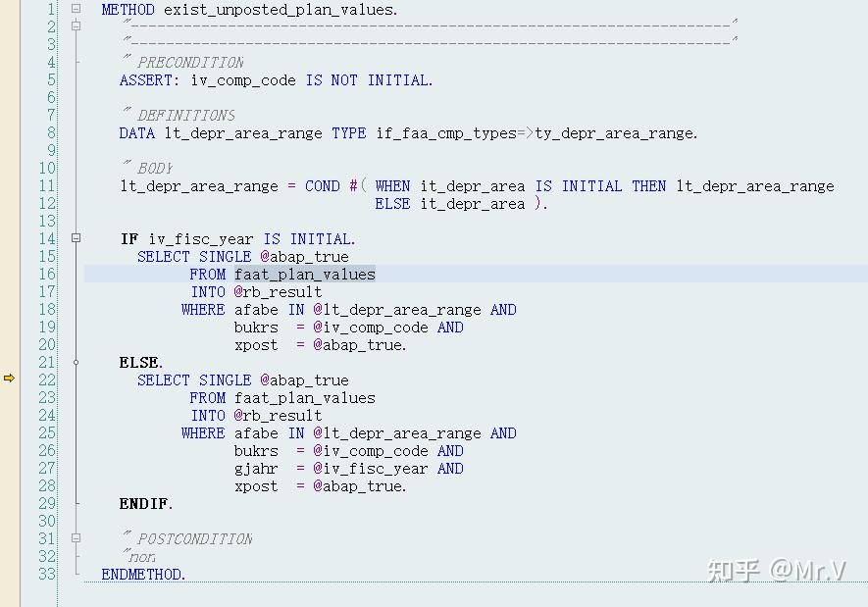Screen dimensions: 868x607
Task: Collapse the POSTCONDITION fold marker on line 31
Action: (x=75, y=538)
